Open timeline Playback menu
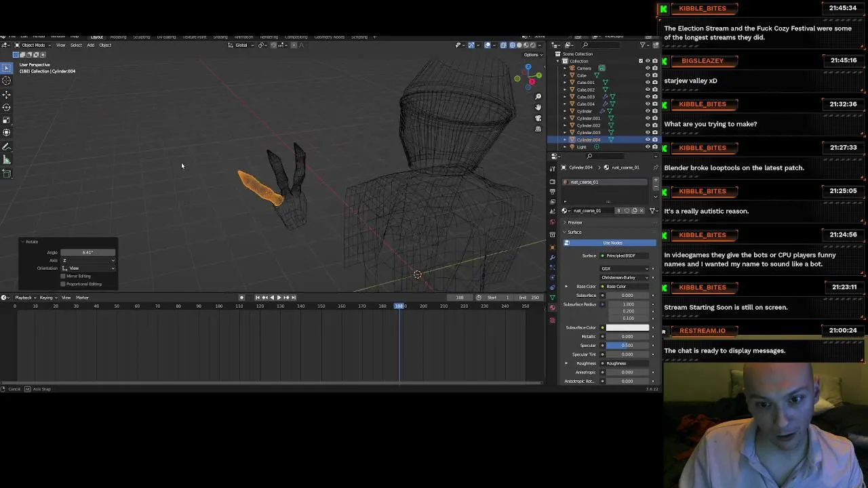 pyautogui.click(x=24, y=298)
